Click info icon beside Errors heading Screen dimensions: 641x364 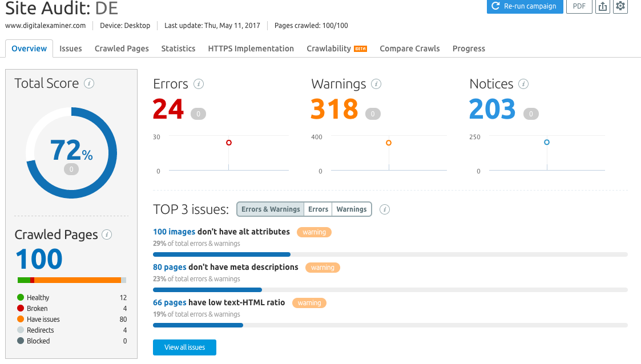[199, 84]
